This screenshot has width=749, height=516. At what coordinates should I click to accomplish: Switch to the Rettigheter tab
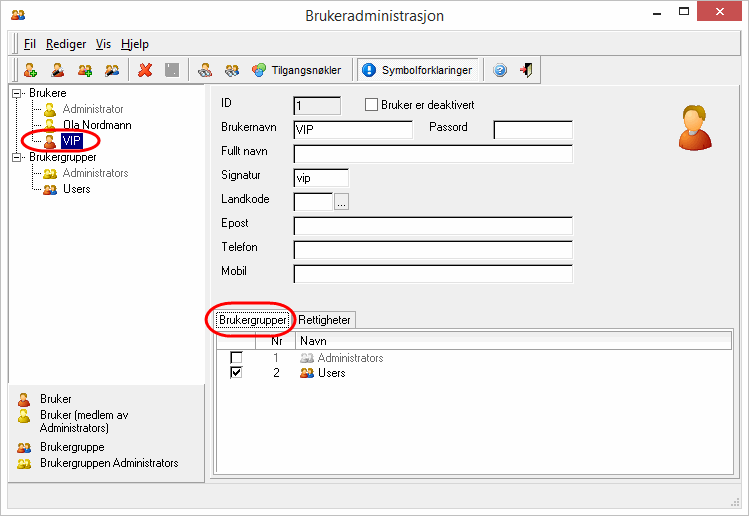pyautogui.click(x=325, y=320)
